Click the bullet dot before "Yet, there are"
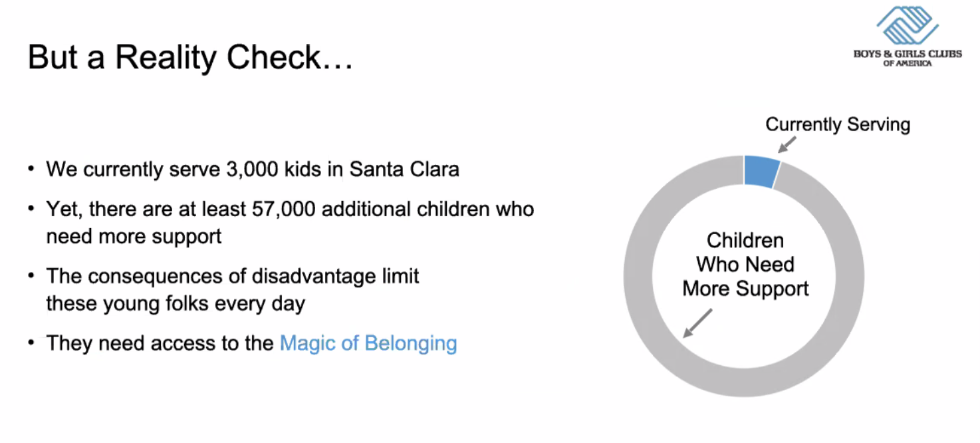The height and width of the screenshot is (443, 980). coord(31,210)
